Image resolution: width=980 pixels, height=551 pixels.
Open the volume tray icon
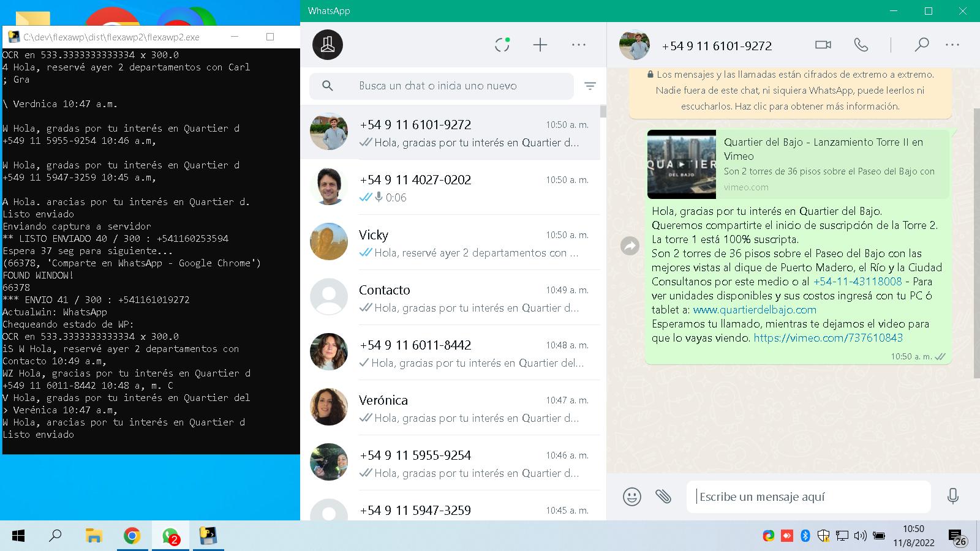pos(860,536)
